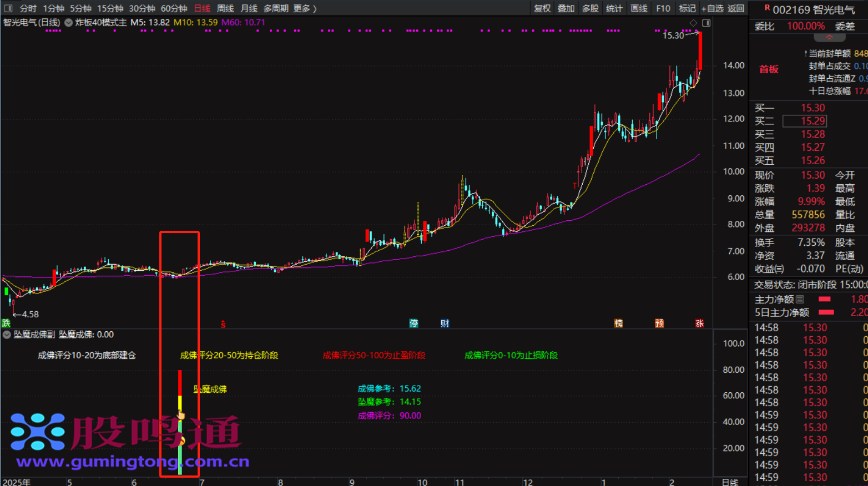Viewport: 868px width, 486px height.
Task: Click the diamond marker icon above chart
Action: click(693, 23)
